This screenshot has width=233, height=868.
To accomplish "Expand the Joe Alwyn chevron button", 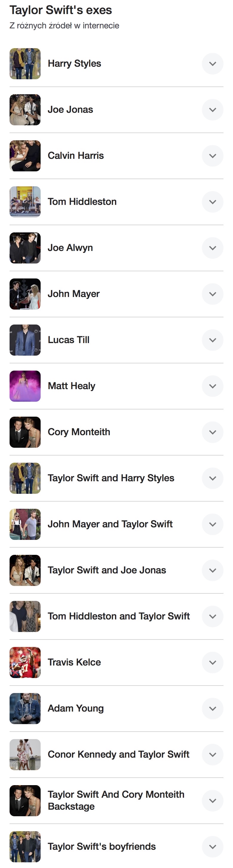I will click(212, 248).
